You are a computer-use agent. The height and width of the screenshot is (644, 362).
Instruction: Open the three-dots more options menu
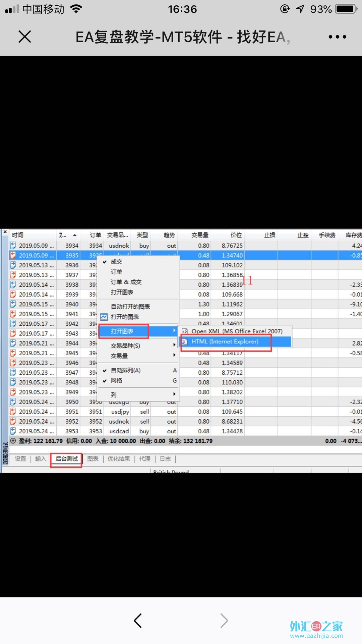[337, 37]
